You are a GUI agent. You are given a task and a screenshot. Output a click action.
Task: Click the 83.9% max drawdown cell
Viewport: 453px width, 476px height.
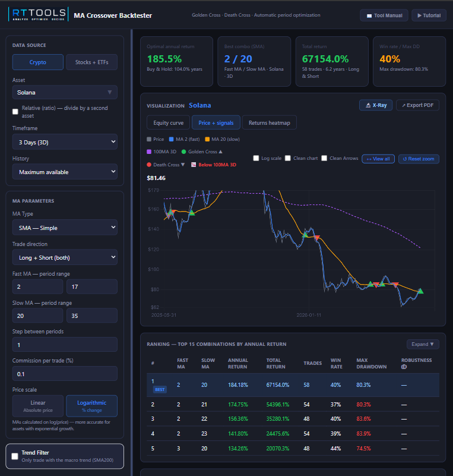[363, 433]
